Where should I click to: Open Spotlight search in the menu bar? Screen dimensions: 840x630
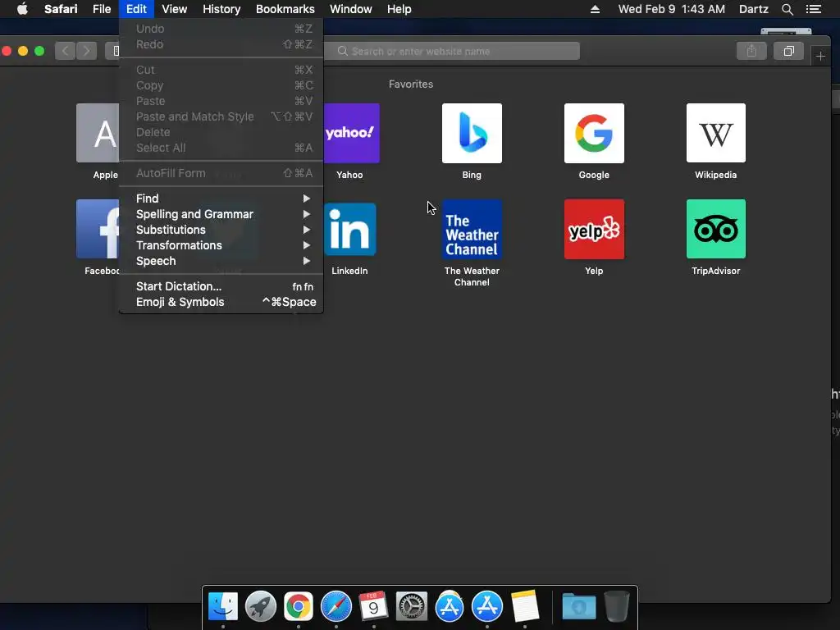pos(787,9)
